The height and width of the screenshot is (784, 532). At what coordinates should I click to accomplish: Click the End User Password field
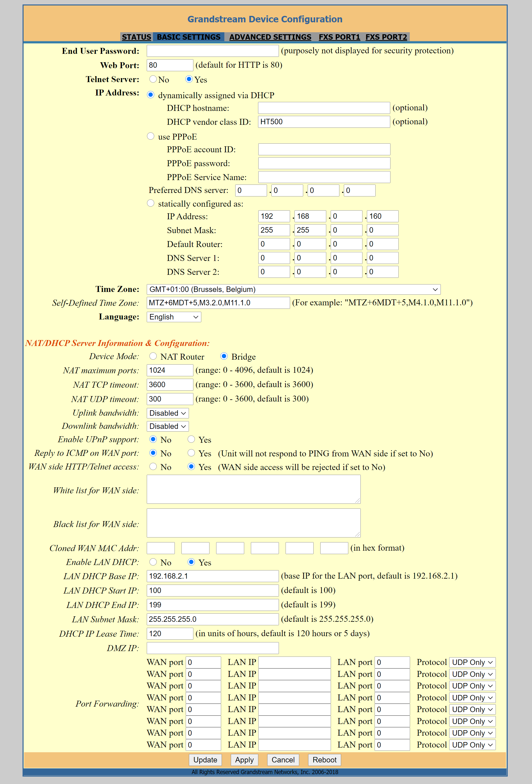[x=212, y=51]
